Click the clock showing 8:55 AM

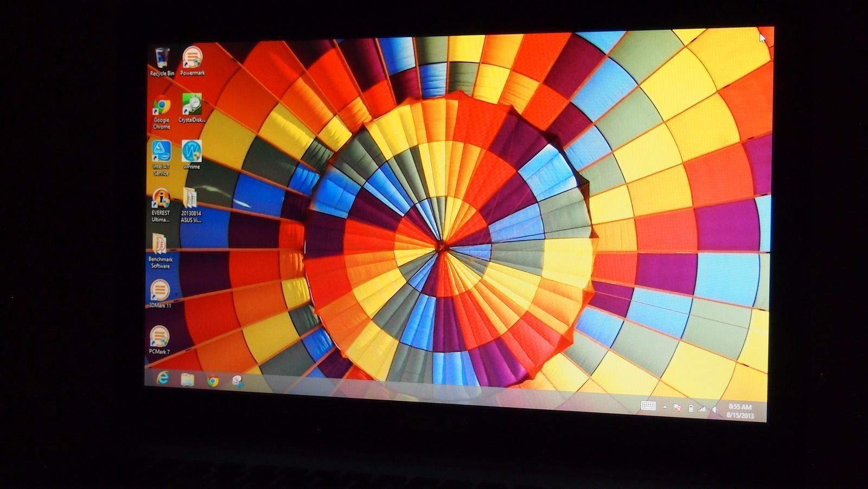(740, 411)
